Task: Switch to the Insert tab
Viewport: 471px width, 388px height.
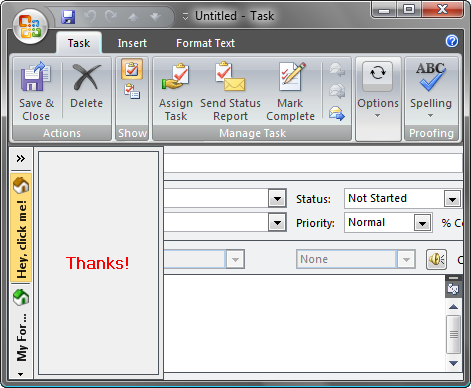Action: pyautogui.click(x=132, y=43)
